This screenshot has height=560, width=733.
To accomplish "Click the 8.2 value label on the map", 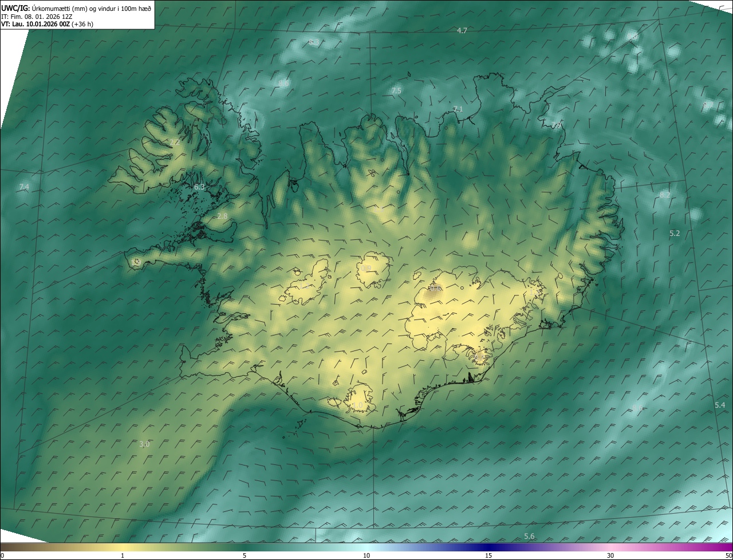I will (x=665, y=195).
